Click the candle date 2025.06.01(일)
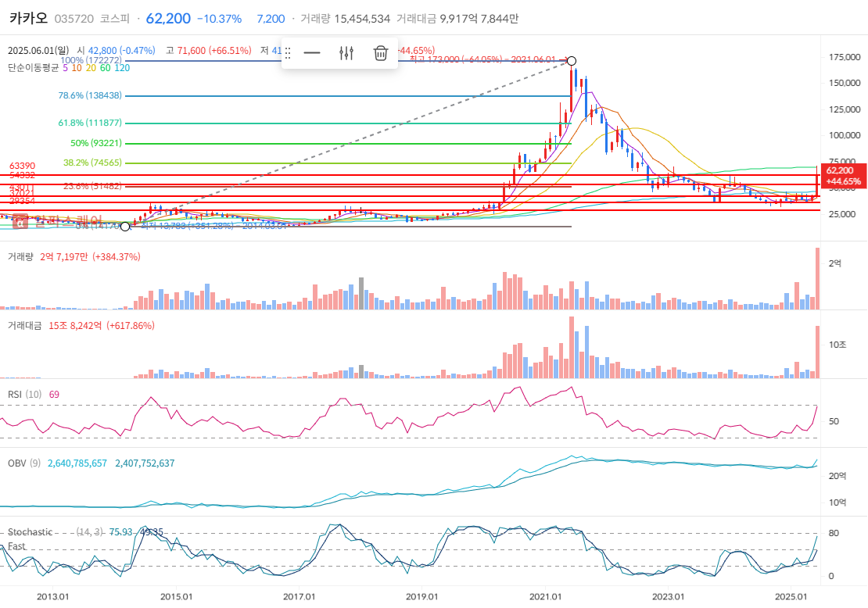Image resolution: width=868 pixels, height=608 pixels. [38, 50]
